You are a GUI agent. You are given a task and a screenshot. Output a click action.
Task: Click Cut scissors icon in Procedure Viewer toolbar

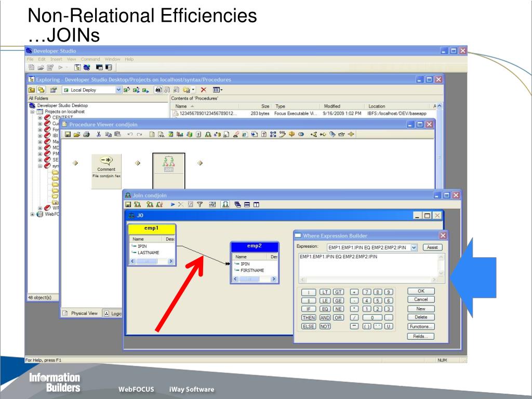click(x=99, y=135)
